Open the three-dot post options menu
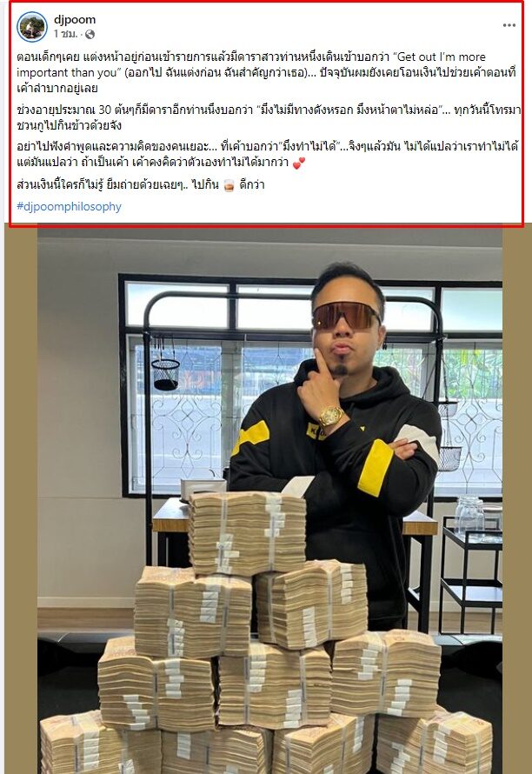The width and height of the screenshot is (532, 774). pos(509,25)
